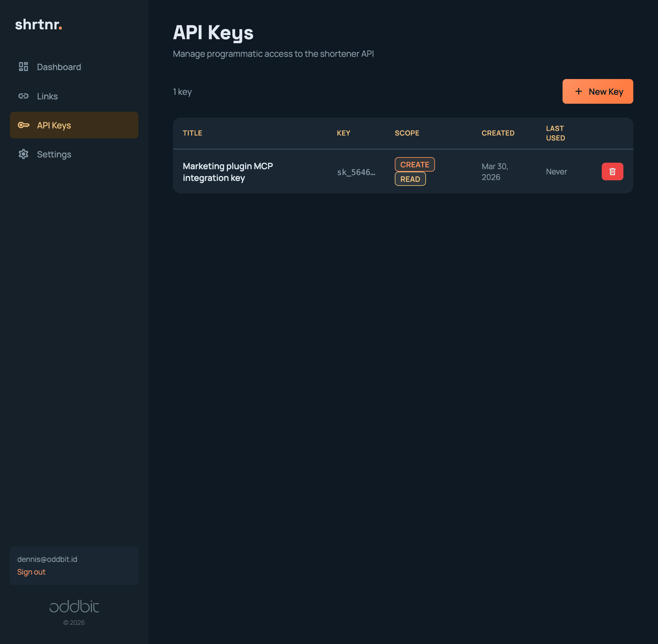The image size is (658, 644).
Task: Switch to the Links section
Action: [47, 96]
